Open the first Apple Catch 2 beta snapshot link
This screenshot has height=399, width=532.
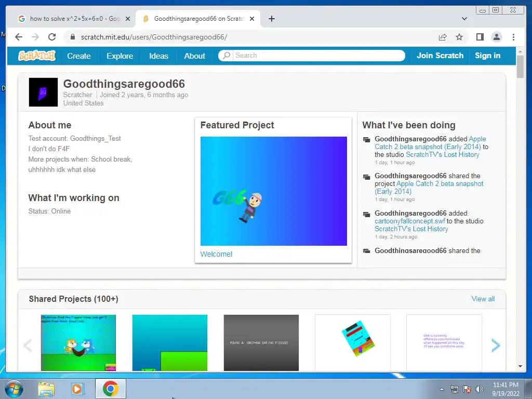[430, 143]
